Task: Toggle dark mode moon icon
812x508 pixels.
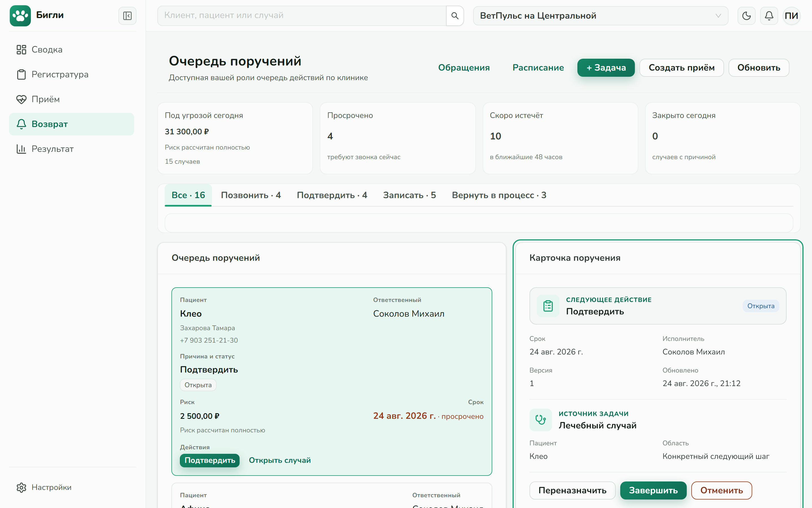Action: click(746, 16)
